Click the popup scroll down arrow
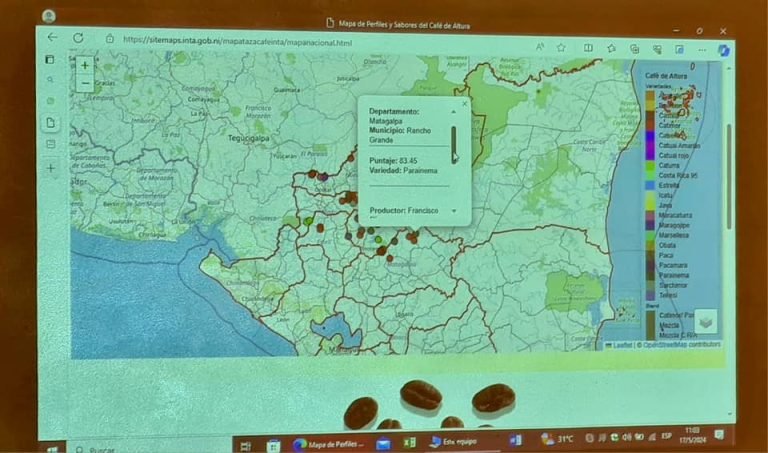The image size is (768, 453). tap(454, 211)
